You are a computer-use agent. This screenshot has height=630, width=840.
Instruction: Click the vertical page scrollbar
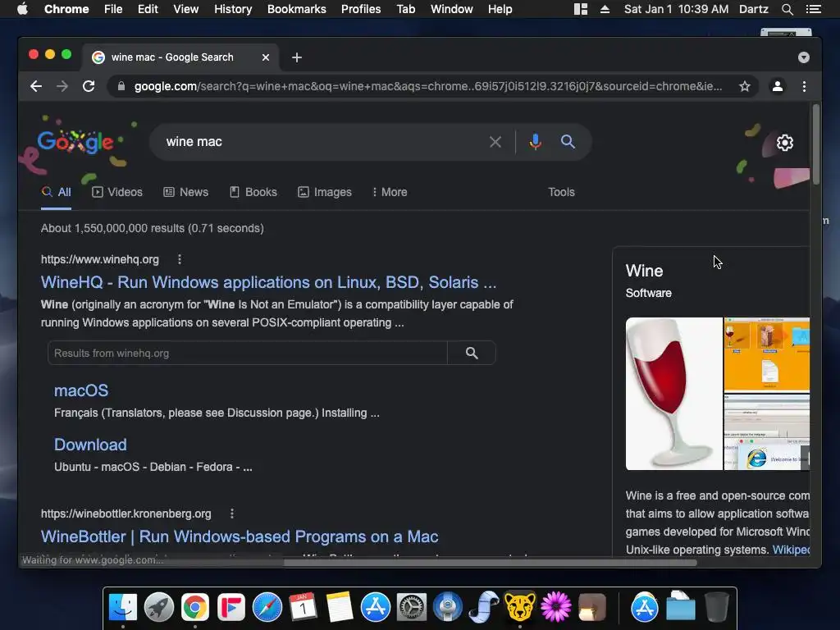click(816, 144)
